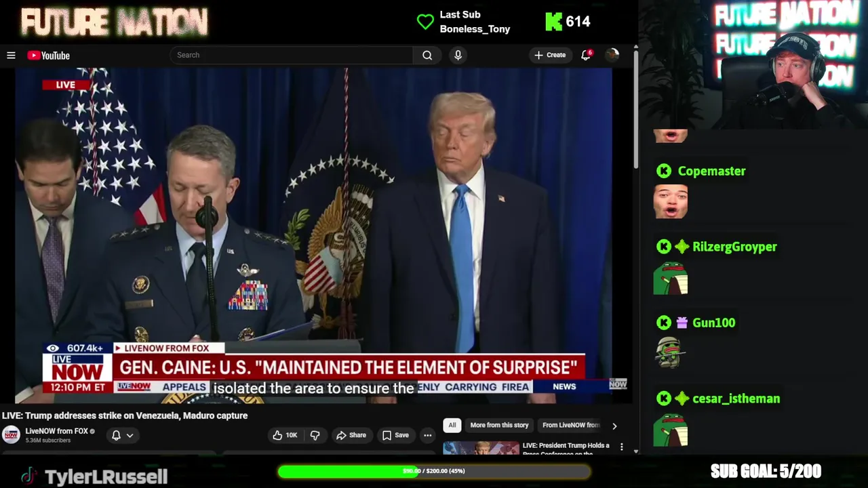Click the FUTURE NATION stream logo

tap(114, 23)
